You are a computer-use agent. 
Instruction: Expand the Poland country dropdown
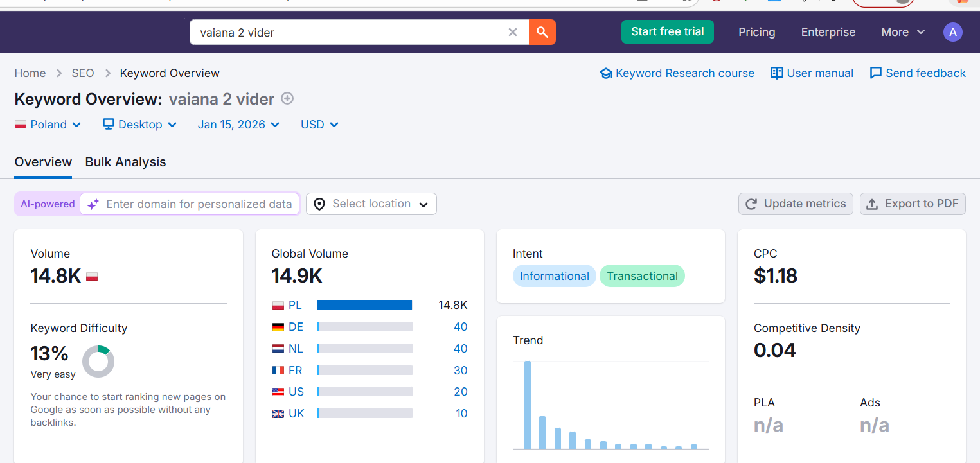(x=48, y=125)
